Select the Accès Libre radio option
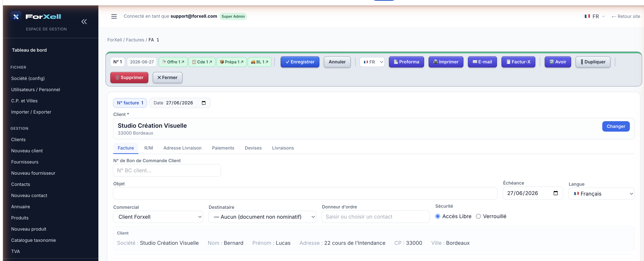The height and width of the screenshot is (261, 644). [438, 216]
